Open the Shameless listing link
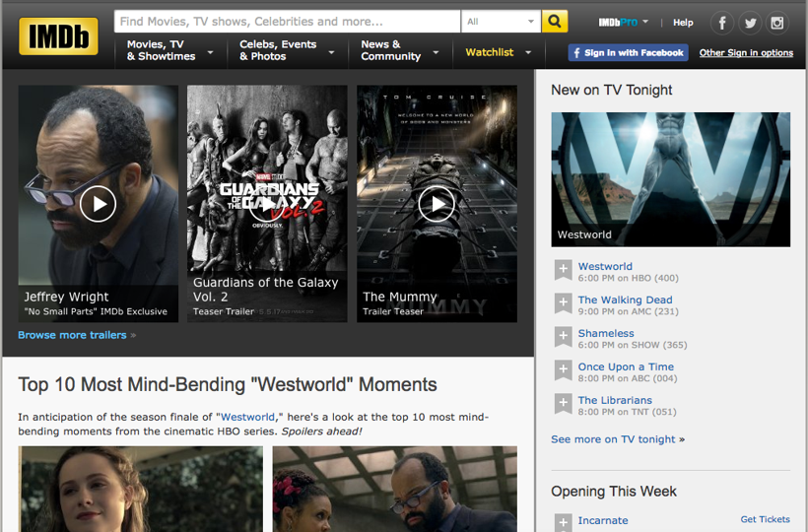 [606, 333]
